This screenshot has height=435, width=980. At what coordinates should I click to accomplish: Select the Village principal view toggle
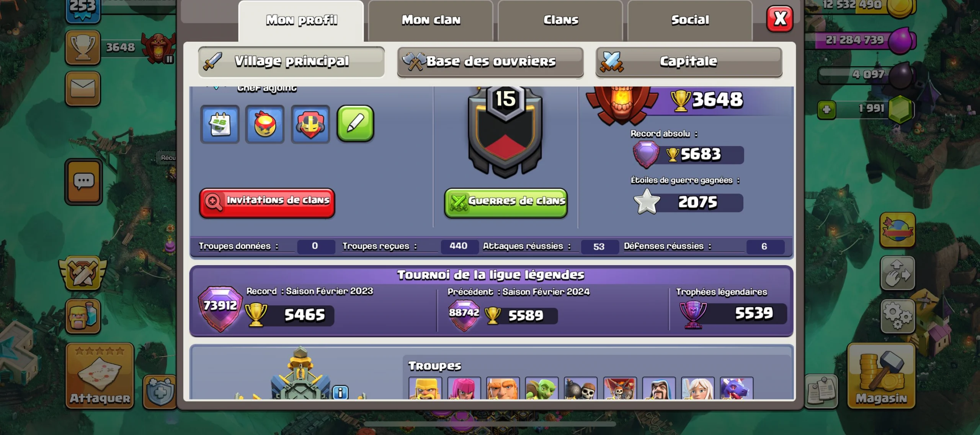click(x=291, y=62)
